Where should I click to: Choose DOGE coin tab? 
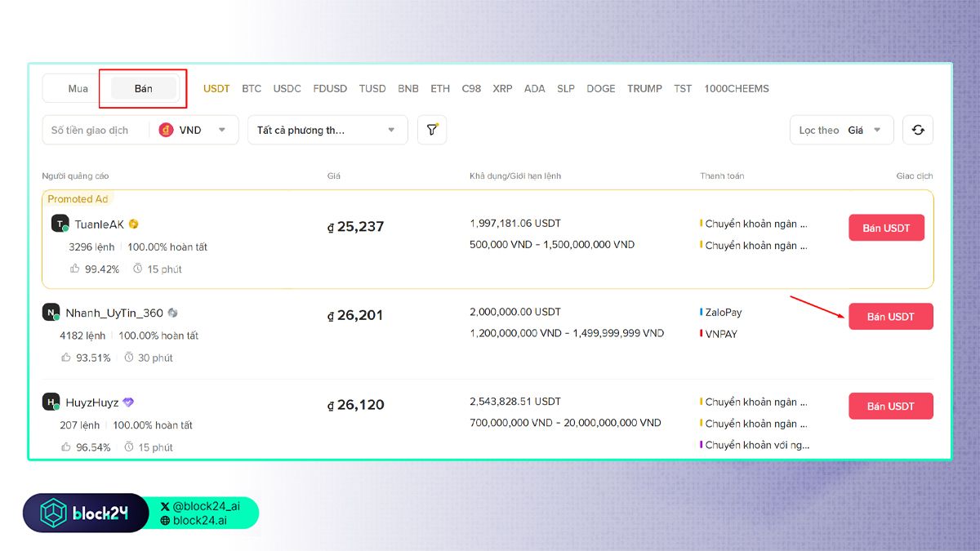coord(601,89)
